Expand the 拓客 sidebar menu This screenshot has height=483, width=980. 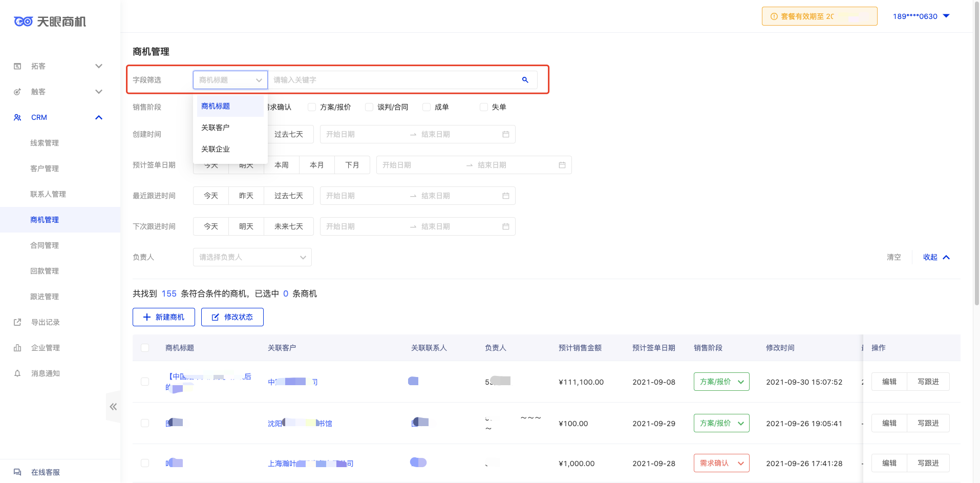point(99,66)
